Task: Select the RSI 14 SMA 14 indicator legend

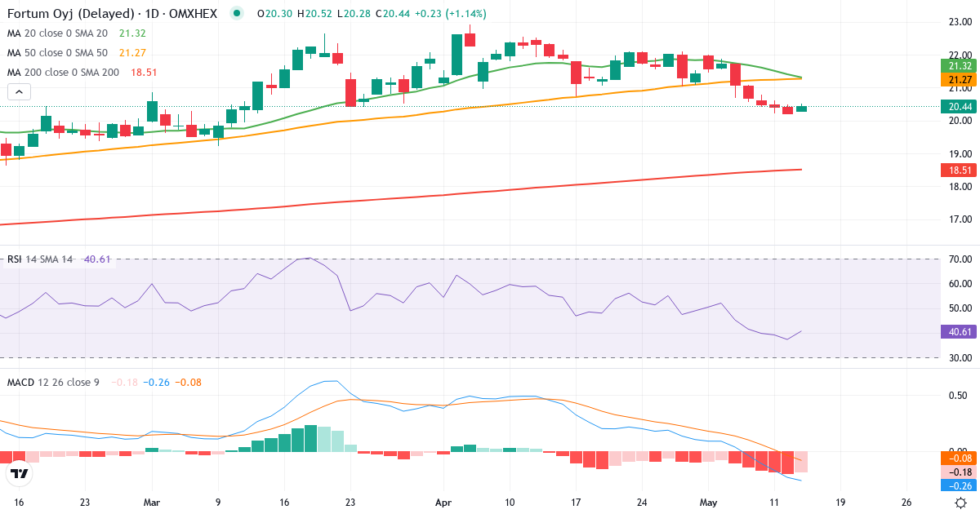Action: 40,259
